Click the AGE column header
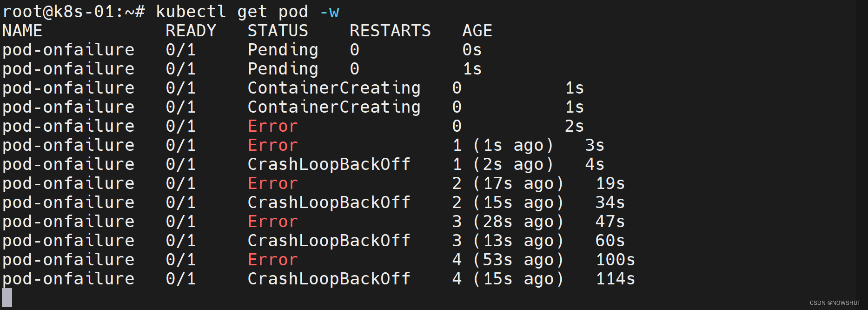Screen dimensions: 868x310 [477, 31]
